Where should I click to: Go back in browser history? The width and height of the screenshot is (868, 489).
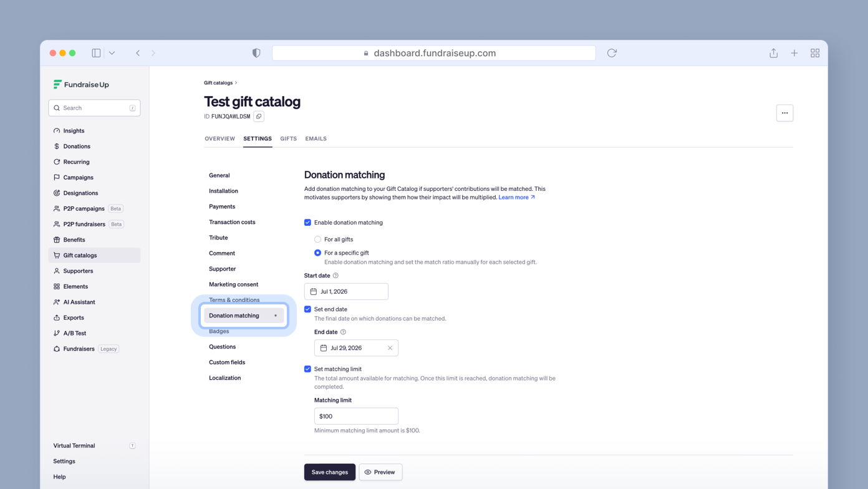138,53
